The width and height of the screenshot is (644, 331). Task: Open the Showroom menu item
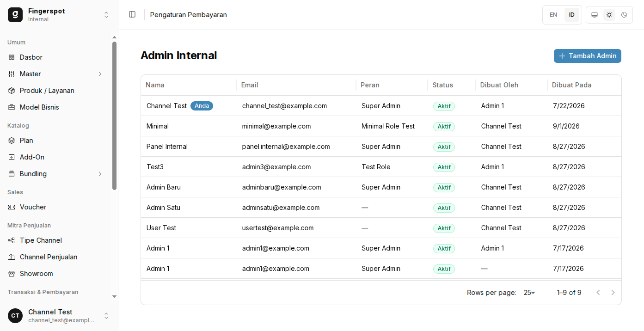coord(55,274)
